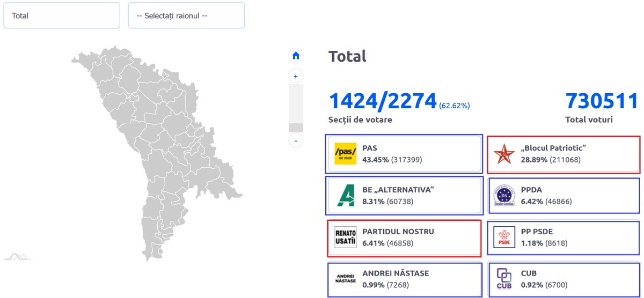The width and height of the screenshot is (644, 298).
Task: Click the Secții de votare label
Action: pos(360,120)
